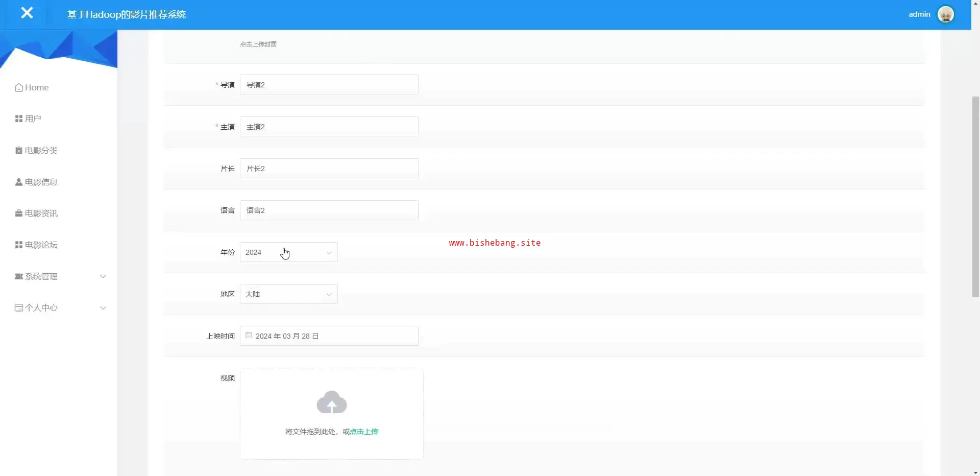Click the 电影论坛 grid icon
The image size is (980, 476).
tap(19, 245)
